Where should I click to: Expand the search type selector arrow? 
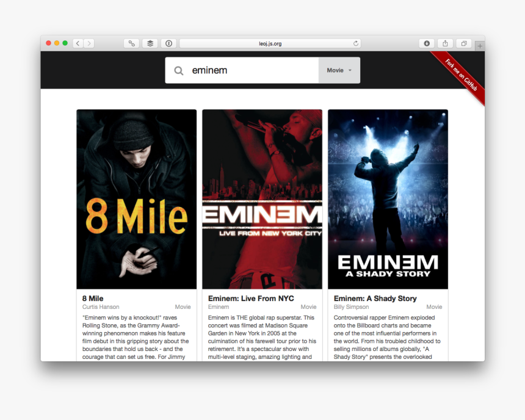[x=349, y=70]
